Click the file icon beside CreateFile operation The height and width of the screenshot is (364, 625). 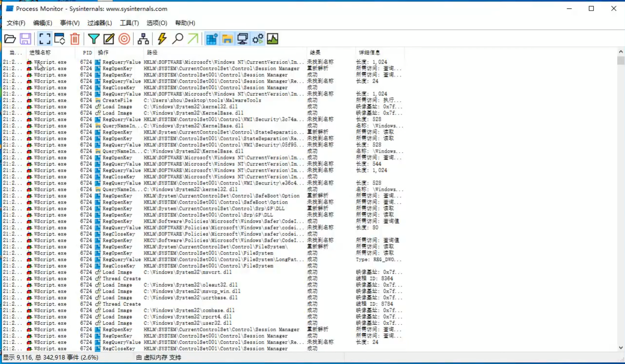(98, 100)
